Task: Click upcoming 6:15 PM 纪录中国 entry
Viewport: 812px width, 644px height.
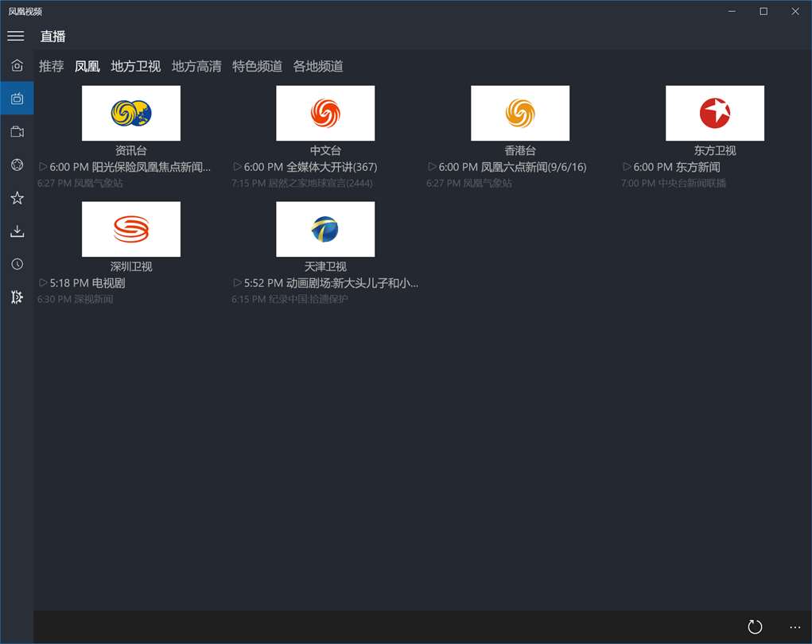Action: pos(289,299)
